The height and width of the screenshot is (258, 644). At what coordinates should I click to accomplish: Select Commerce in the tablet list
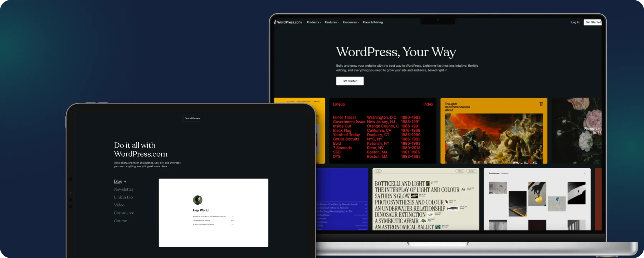click(124, 213)
